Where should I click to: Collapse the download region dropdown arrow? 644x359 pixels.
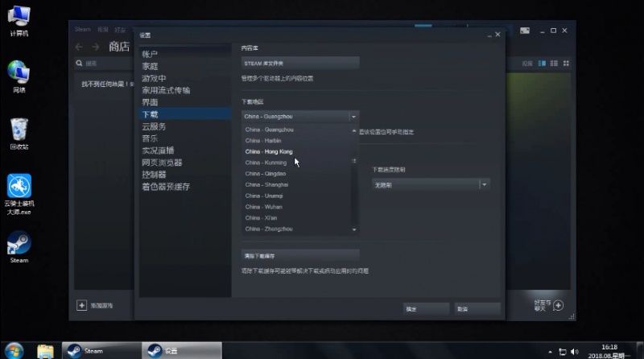353,117
